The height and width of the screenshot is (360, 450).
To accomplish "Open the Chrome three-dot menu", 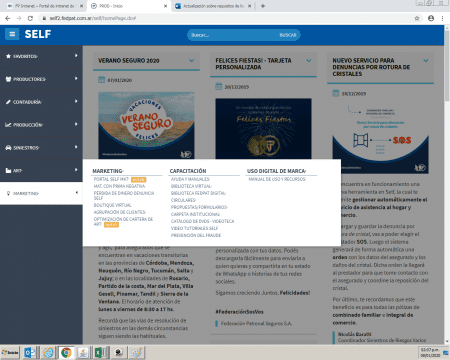I will pos(442,18).
